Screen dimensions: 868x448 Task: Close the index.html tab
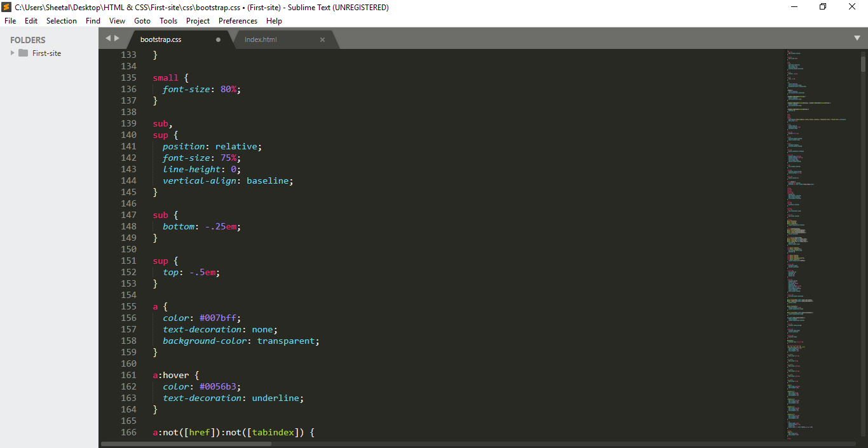click(322, 39)
